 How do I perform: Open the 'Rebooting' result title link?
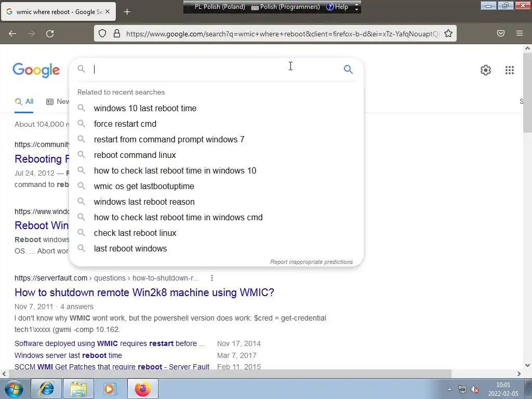pos(42,159)
